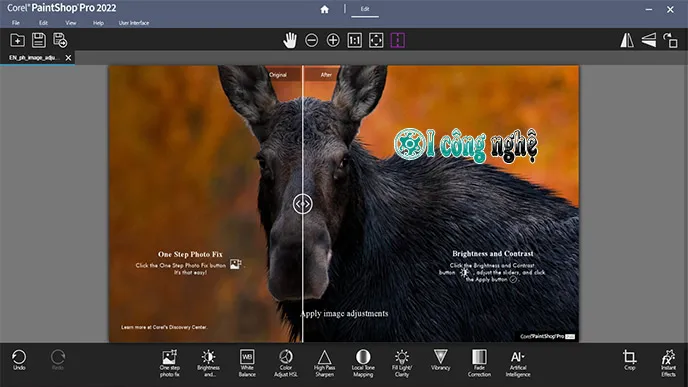Click the Apply image adjustments text
The image size is (688, 387).
click(344, 313)
